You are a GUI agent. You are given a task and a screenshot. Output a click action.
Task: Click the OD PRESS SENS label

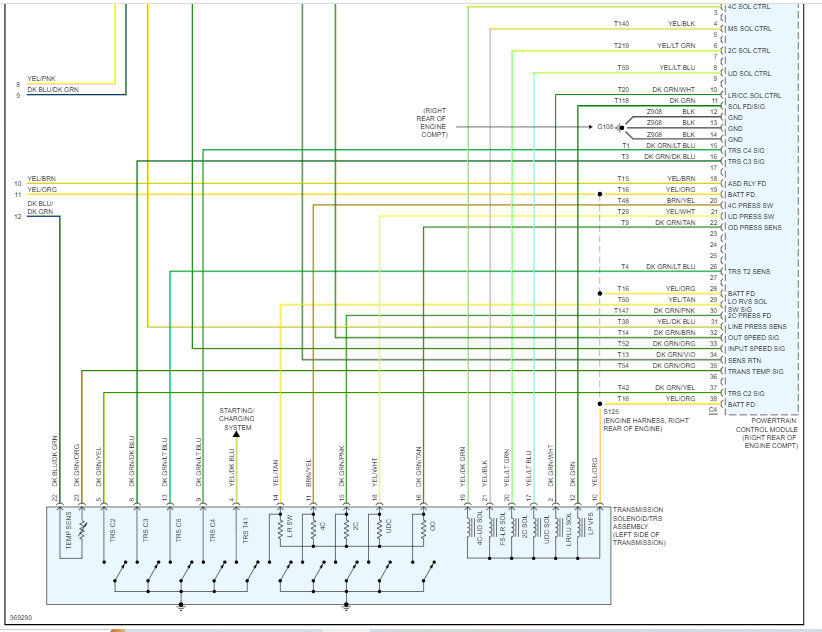tap(754, 228)
